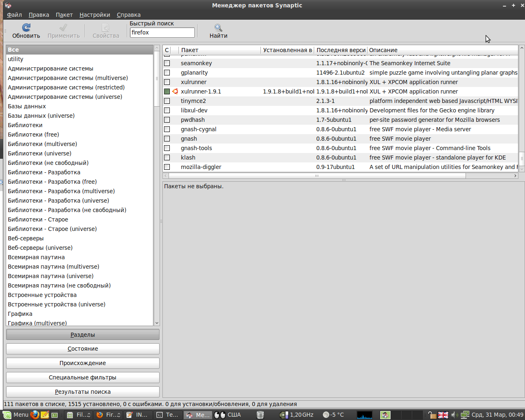This screenshot has width=525, height=420.
Task: Click the CPU frequency 1,20GHz applet
Action: (x=297, y=415)
